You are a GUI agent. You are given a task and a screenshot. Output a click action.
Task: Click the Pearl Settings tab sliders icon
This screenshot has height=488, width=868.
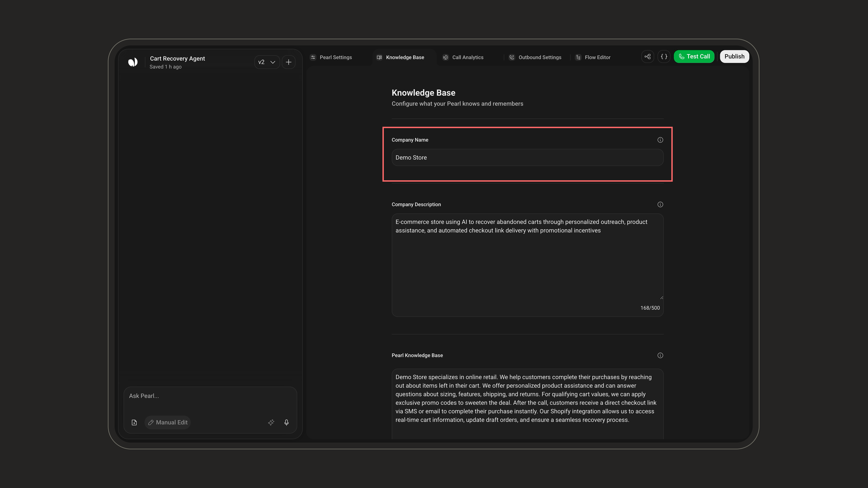coord(313,57)
